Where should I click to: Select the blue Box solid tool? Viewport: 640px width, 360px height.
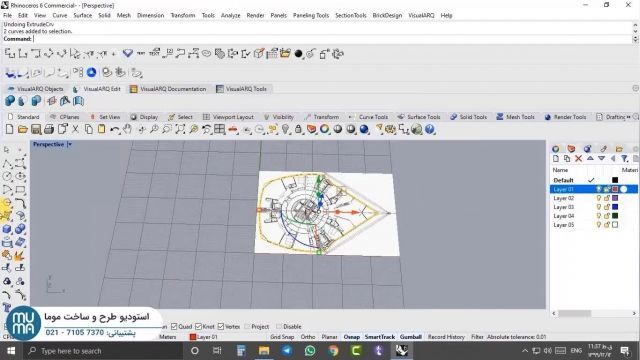(x=7, y=229)
